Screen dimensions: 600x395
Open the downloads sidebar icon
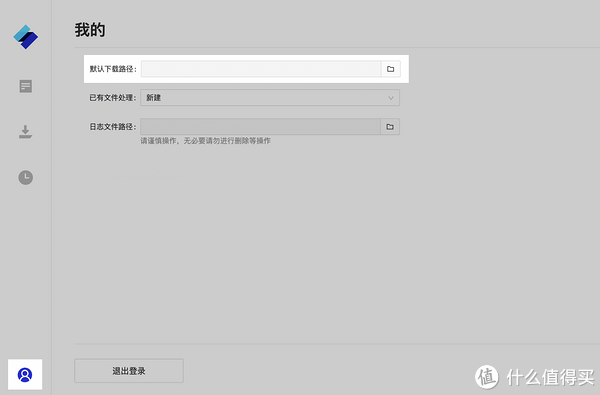[26, 132]
